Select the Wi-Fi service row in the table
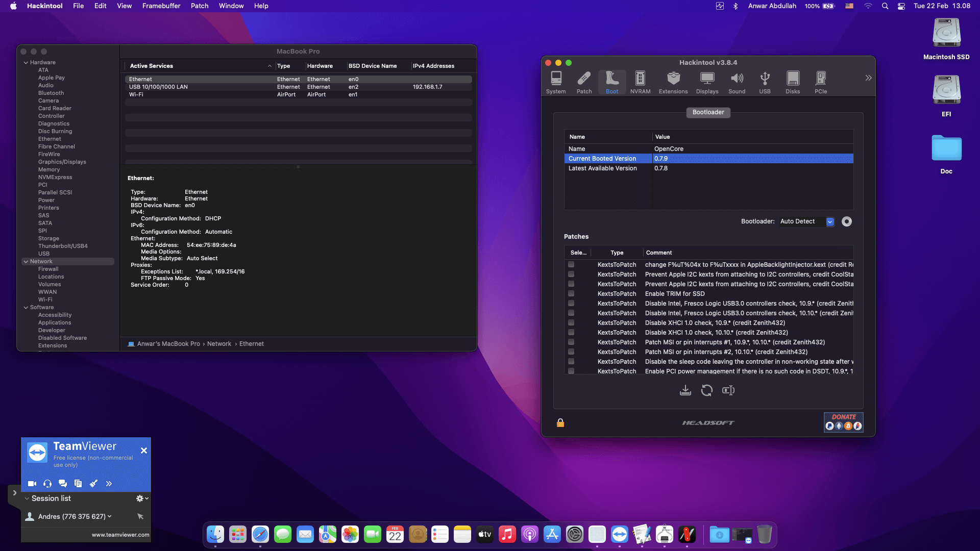 299,95
